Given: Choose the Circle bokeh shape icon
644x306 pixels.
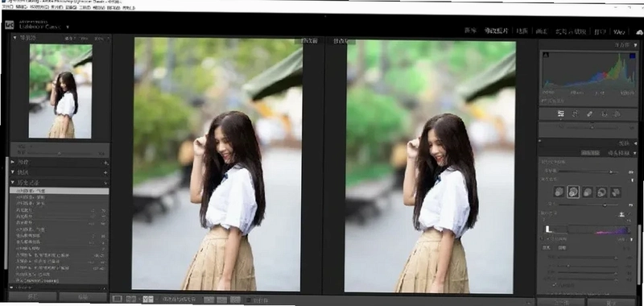Looking at the screenshot, I should click(x=559, y=192).
